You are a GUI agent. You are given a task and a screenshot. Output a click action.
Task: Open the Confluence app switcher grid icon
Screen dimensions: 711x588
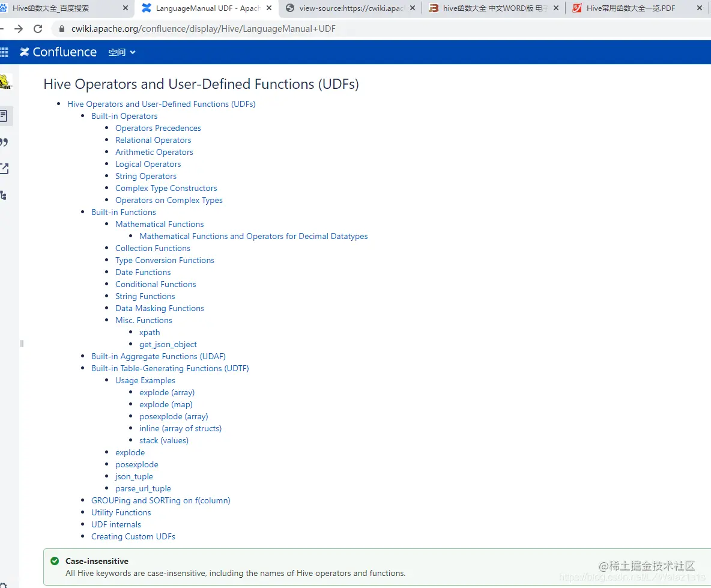pyautogui.click(x=4, y=52)
